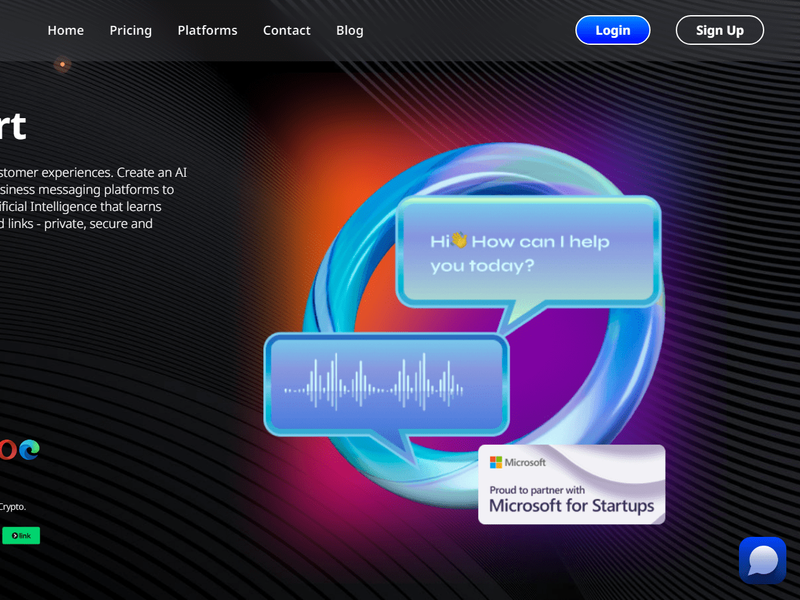Open the Contact page
Screen dimensions: 800x600
coord(287,30)
